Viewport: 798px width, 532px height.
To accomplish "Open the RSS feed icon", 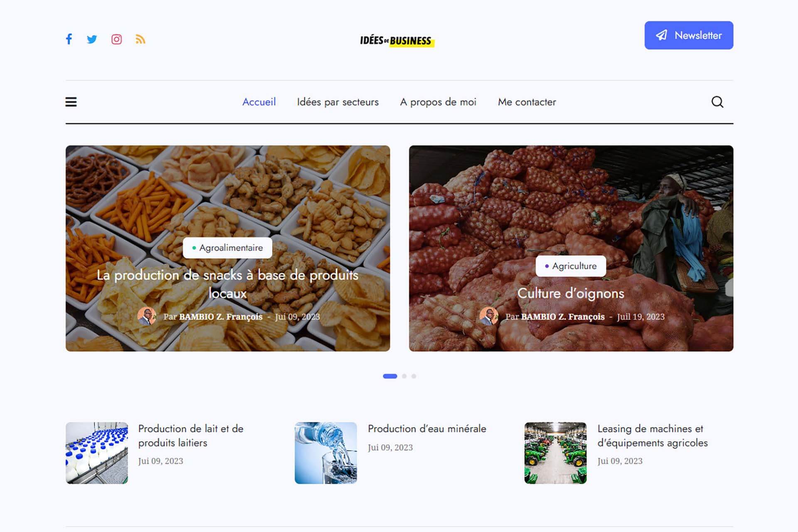I will (140, 39).
